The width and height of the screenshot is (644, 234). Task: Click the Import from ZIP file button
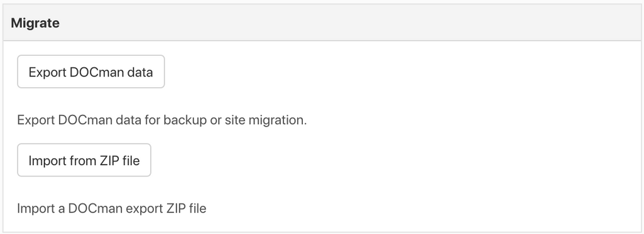point(84,160)
